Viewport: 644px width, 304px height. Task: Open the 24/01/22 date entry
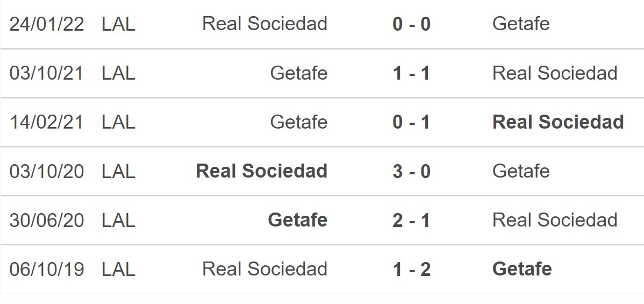47,24
